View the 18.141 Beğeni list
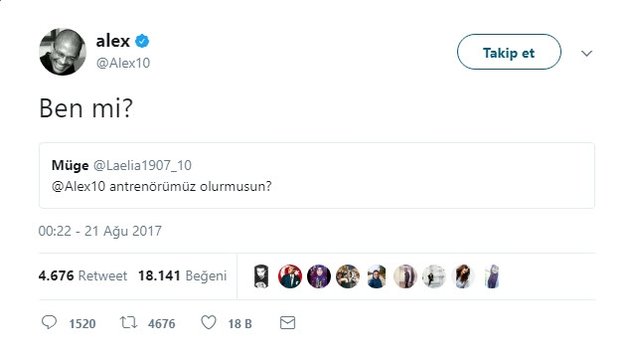This screenshot has width=632, height=360. [182, 276]
